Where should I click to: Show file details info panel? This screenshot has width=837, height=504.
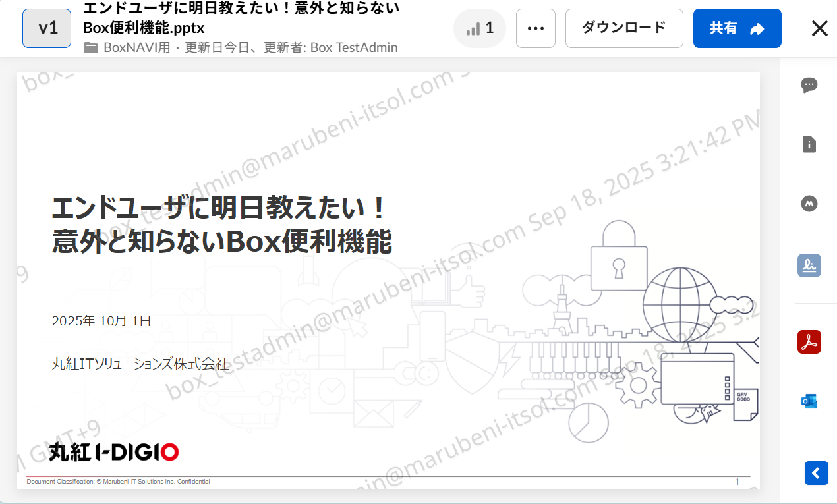[x=809, y=144]
